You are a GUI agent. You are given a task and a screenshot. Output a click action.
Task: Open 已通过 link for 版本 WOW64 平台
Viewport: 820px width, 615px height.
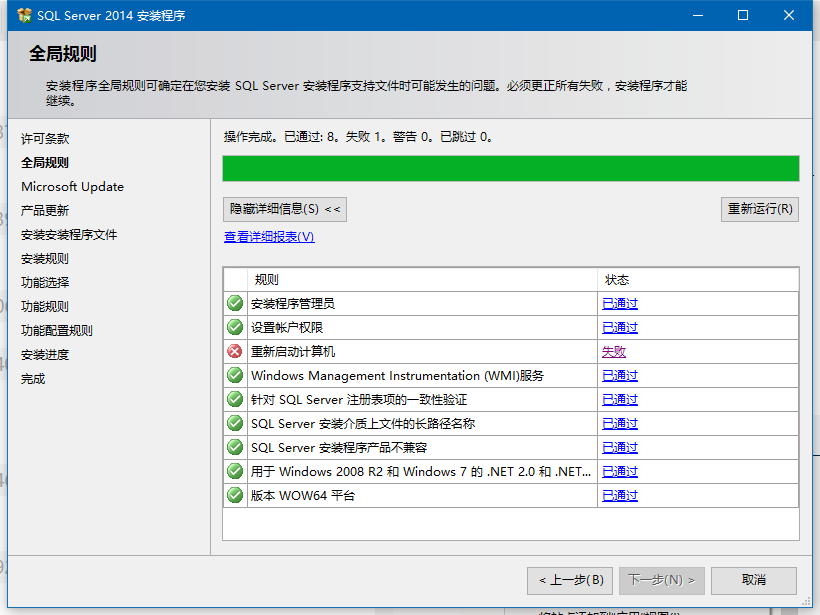pos(620,496)
